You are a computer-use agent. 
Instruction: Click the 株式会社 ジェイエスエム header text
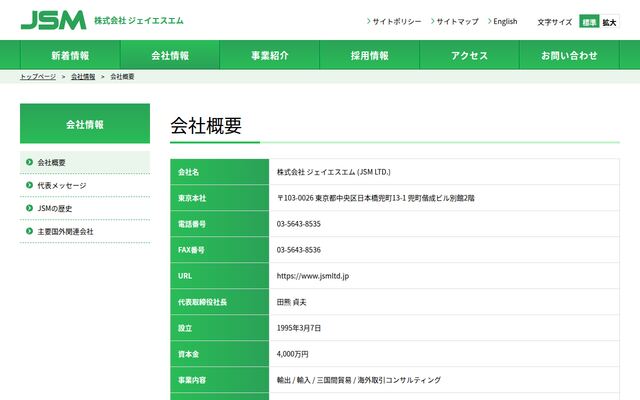coord(139,20)
